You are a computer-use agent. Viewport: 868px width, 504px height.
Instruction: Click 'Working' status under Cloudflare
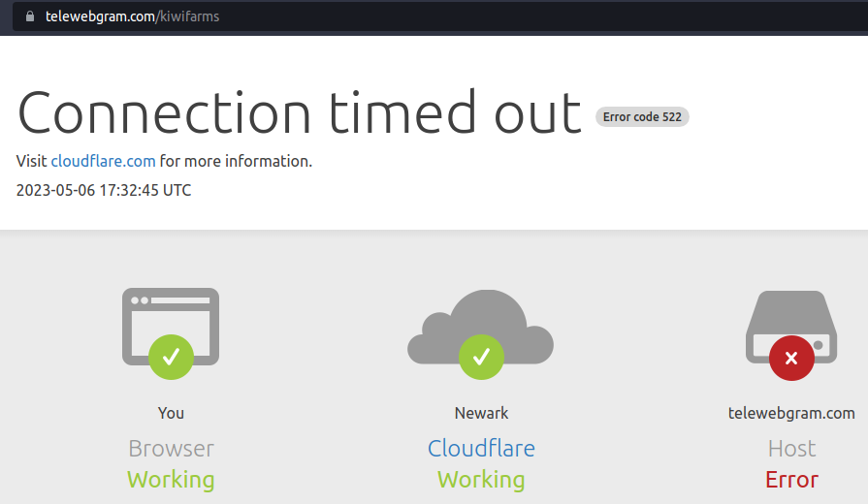pyautogui.click(x=481, y=480)
